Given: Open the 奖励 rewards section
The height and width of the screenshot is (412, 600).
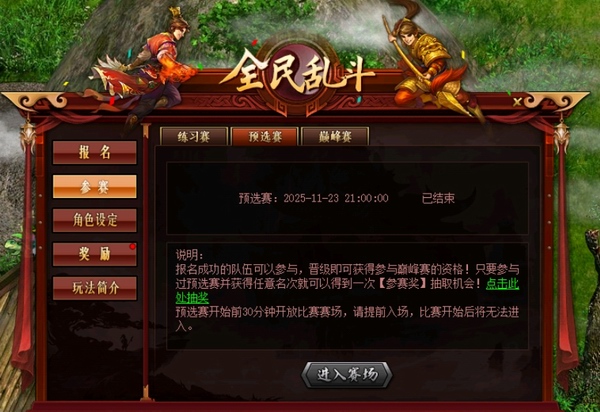Looking at the screenshot, I should [95, 254].
